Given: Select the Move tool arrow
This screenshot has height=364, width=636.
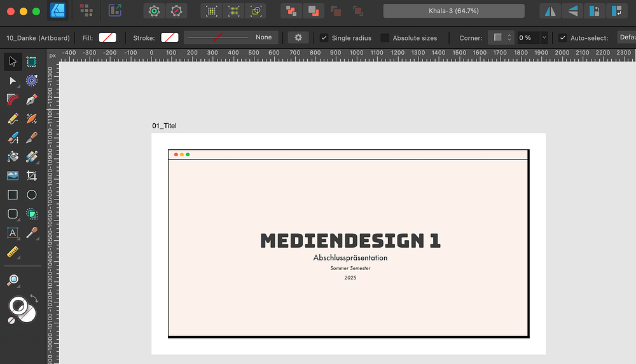Looking at the screenshot, I should coord(13,62).
